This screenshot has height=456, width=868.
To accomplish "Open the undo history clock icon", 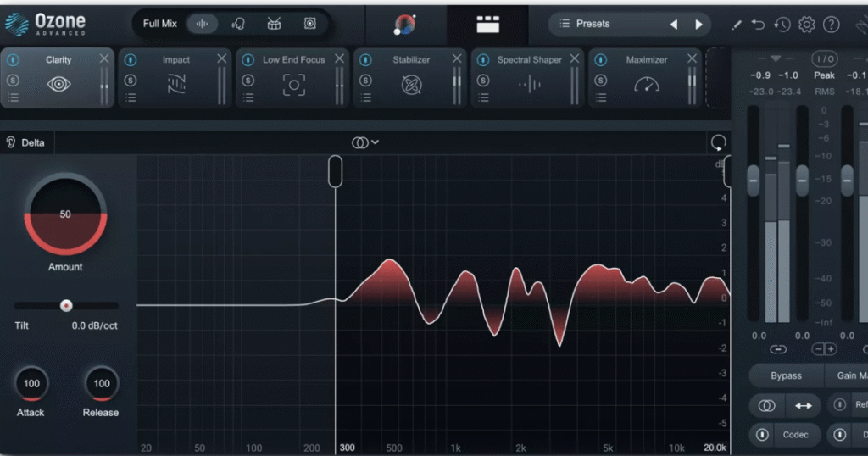I will 782,25.
